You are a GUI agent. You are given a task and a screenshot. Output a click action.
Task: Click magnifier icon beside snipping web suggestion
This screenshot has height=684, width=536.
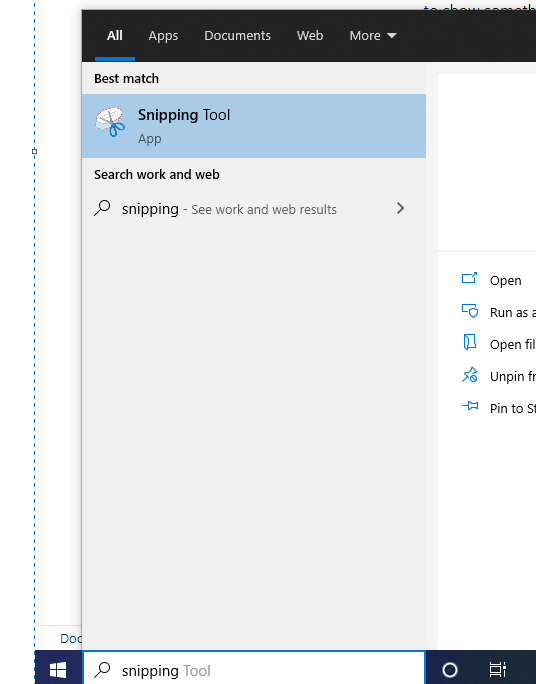[102, 208]
